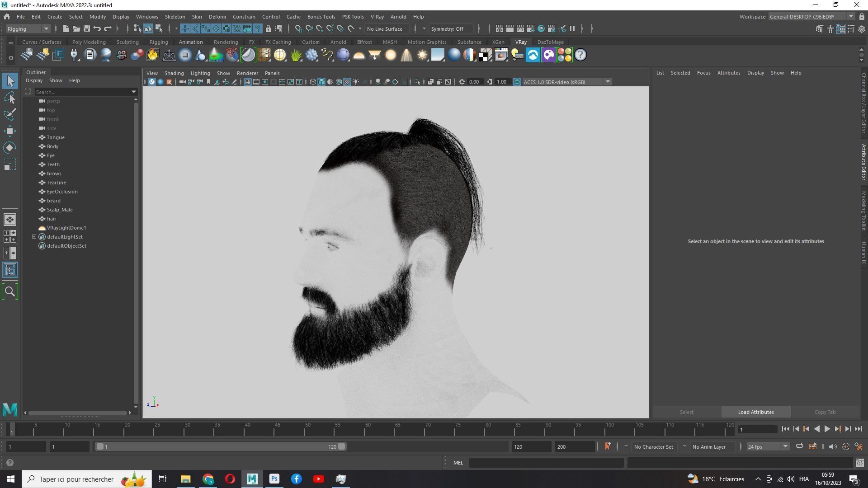Image resolution: width=868 pixels, height=488 pixels.
Task: Activate the Paint Selection tool
Action: pyautogui.click(x=10, y=114)
